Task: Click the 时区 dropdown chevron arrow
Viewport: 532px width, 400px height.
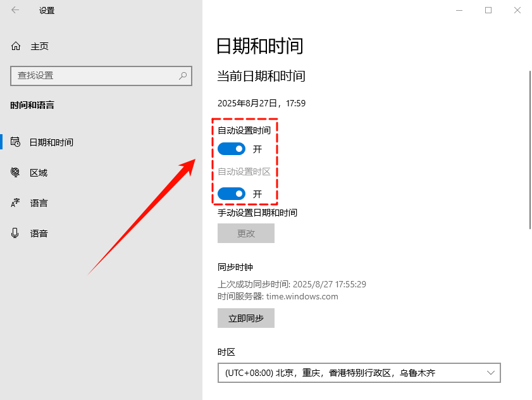Action: click(x=491, y=373)
